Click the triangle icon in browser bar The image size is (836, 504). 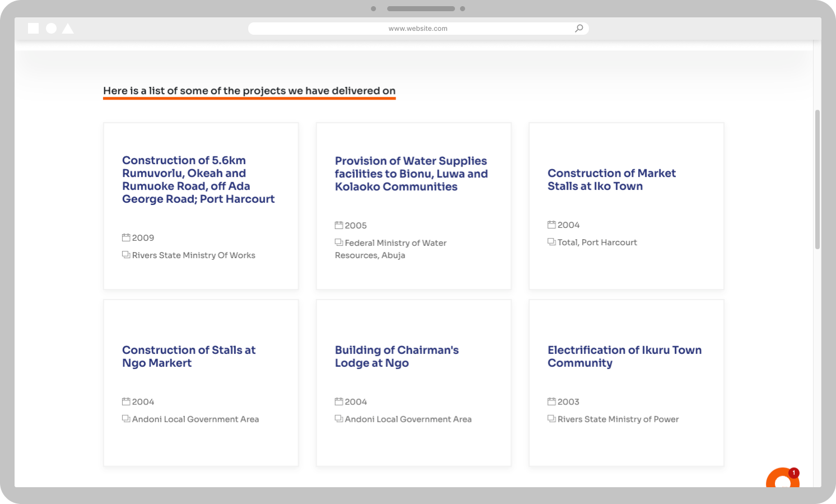point(68,28)
